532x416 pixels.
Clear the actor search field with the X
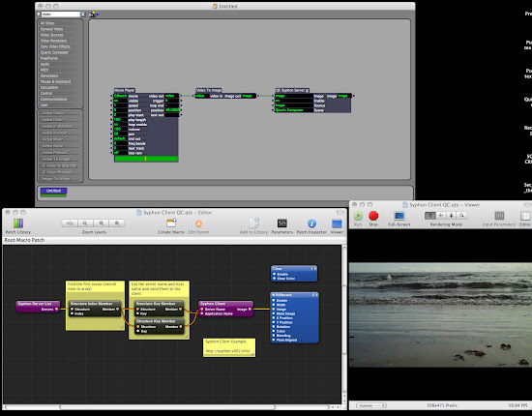pyautogui.click(x=82, y=15)
